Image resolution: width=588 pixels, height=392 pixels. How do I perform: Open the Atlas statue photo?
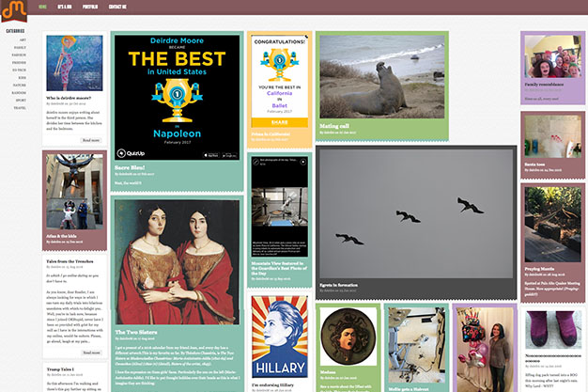coord(74,192)
